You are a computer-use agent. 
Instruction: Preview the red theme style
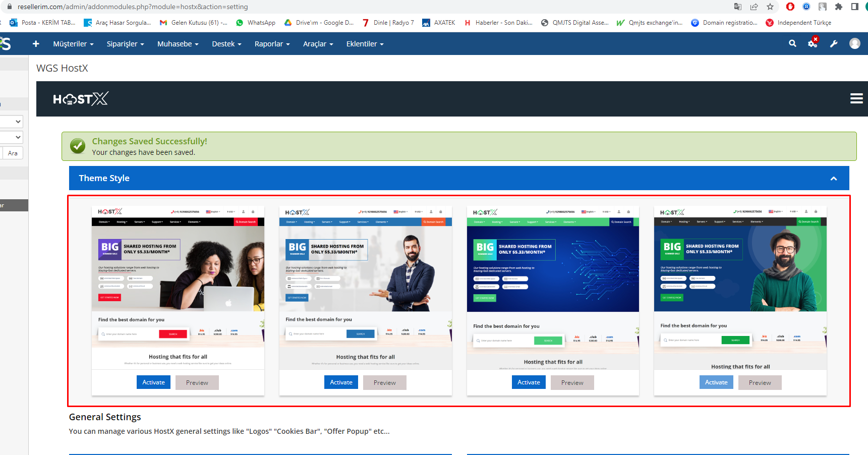tap(197, 383)
